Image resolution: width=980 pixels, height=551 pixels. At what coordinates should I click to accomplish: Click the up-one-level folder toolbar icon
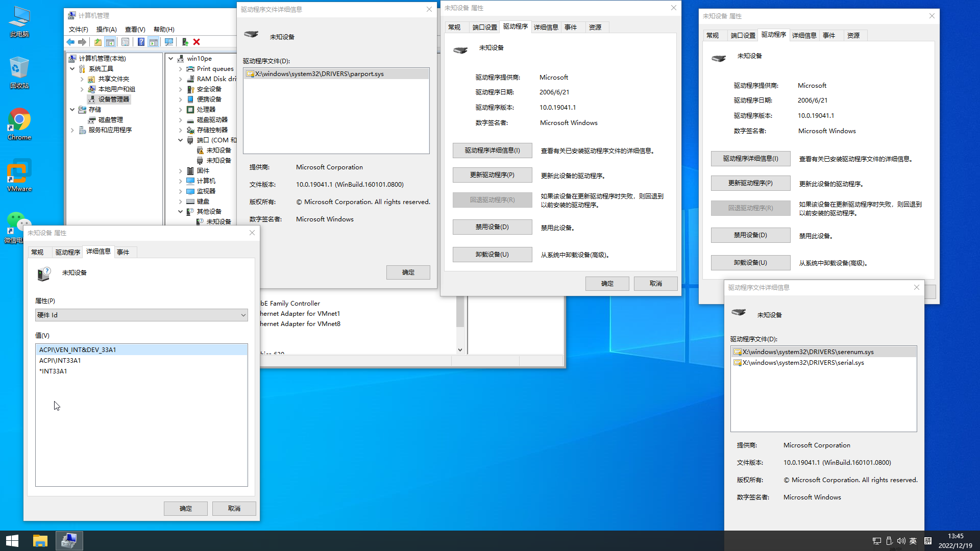(97, 42)
